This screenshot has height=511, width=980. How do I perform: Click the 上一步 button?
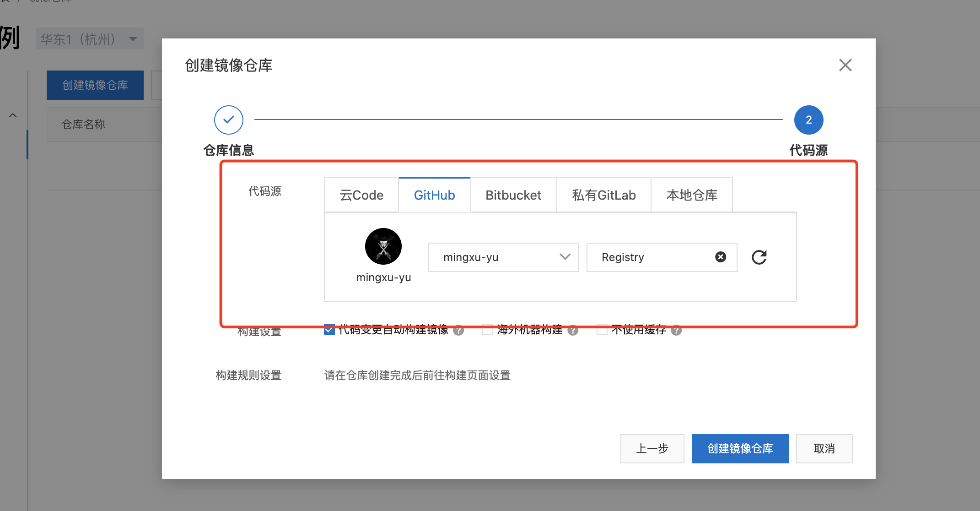click(652, 449)
